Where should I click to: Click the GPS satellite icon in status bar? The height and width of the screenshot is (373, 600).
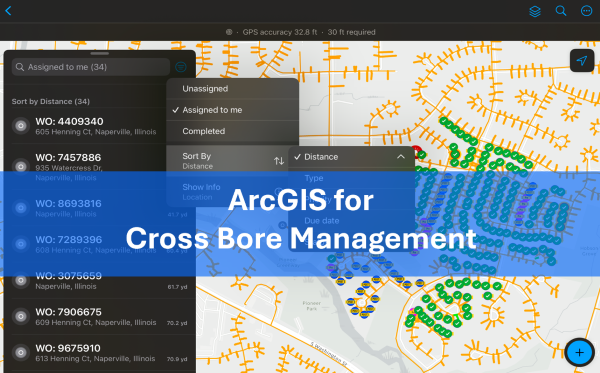pyautogui.click(x=229, y=32)
